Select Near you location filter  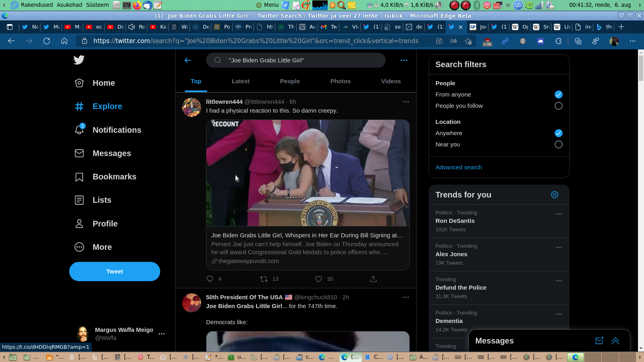pyautogui.click(x=558, y=144)
